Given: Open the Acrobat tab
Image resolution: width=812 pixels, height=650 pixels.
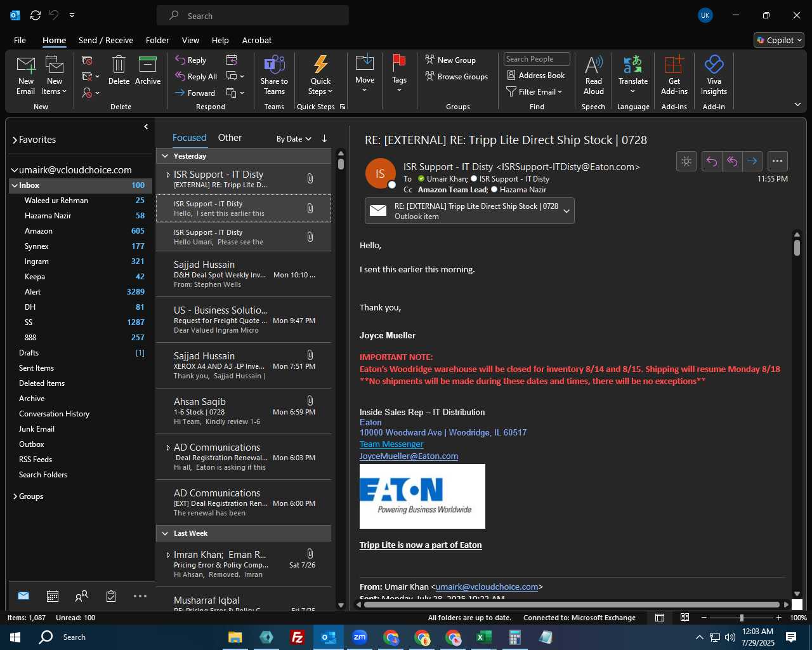Looking at the screenshot, I should pyautogui.click(x=257, y=40).
